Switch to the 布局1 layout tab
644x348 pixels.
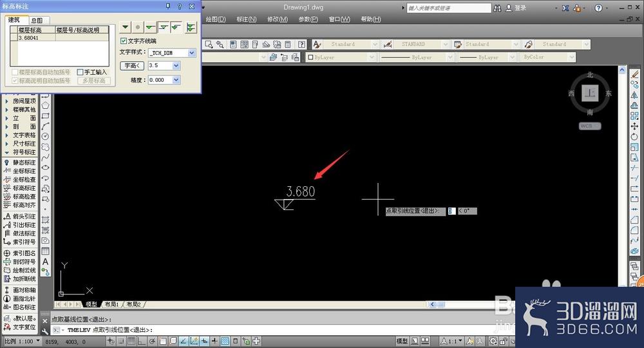coord(111,304)
